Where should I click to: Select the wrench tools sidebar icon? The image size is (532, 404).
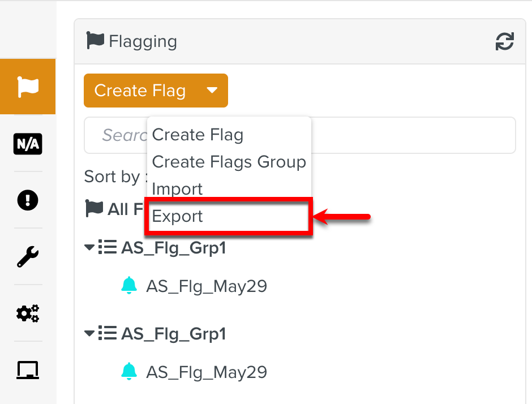pos(28,257)
